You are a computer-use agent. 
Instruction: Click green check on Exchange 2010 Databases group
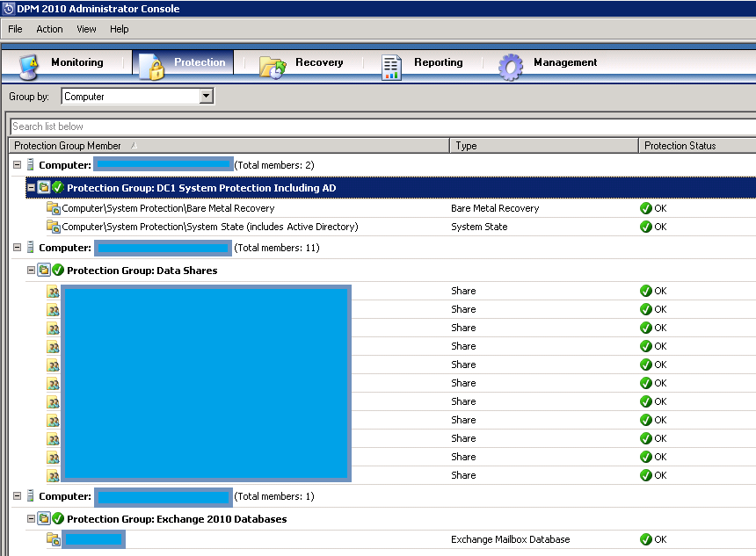click(x=58, y=519)
